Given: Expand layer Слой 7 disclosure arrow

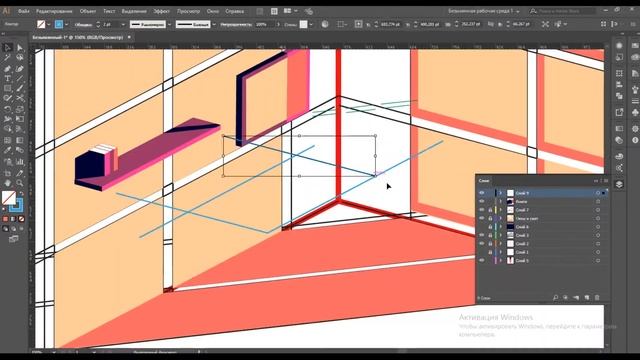Looking at the screenshot, I should tap(501, 210).
